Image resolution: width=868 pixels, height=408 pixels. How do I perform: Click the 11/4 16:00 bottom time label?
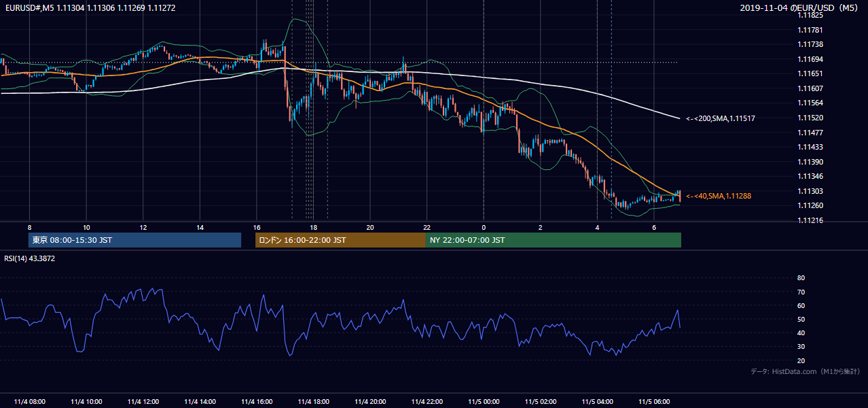[257, 402]
